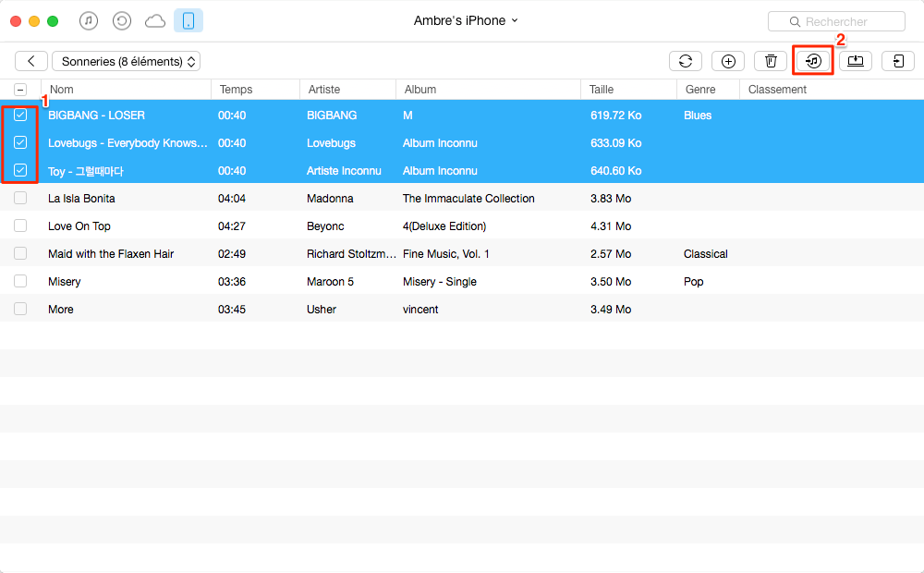Check the More checkbox
The height and width of the screenshot is (573, 924).
[20, 309]
